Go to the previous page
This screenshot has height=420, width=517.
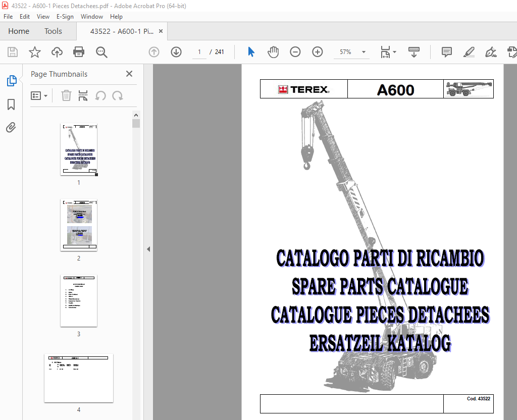[x=154, y=52]
